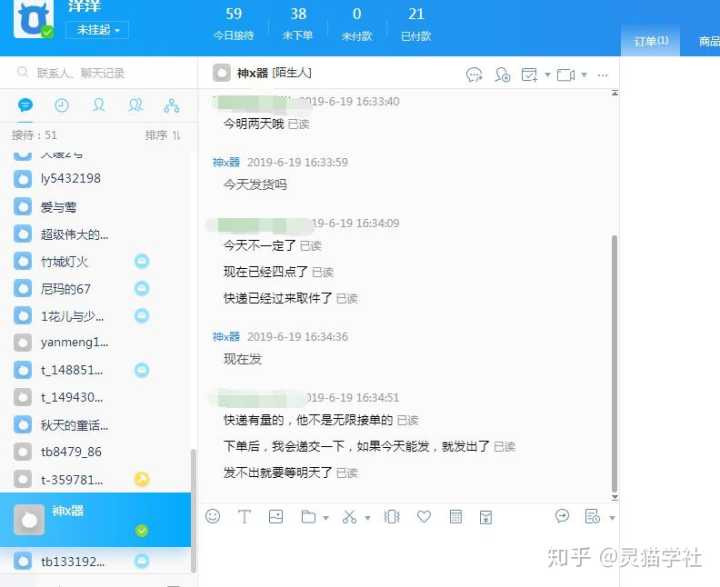Image resolution: width=720 pixels, height=587 pixels.
Task: Open the organization structure tab
Action: pyautogui.click(x=172, y=106)
